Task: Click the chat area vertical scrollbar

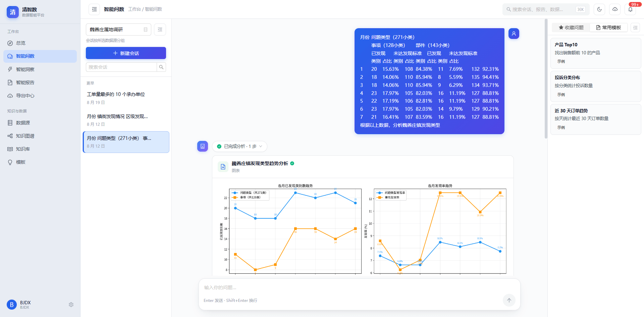Action: tap(546, 79)
